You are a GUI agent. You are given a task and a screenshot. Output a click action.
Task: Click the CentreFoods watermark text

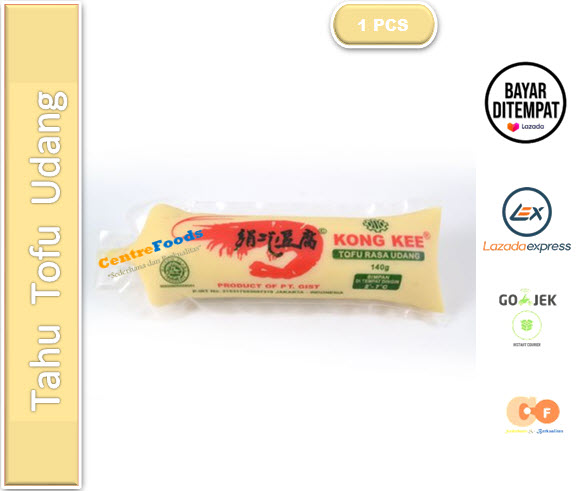150,248
